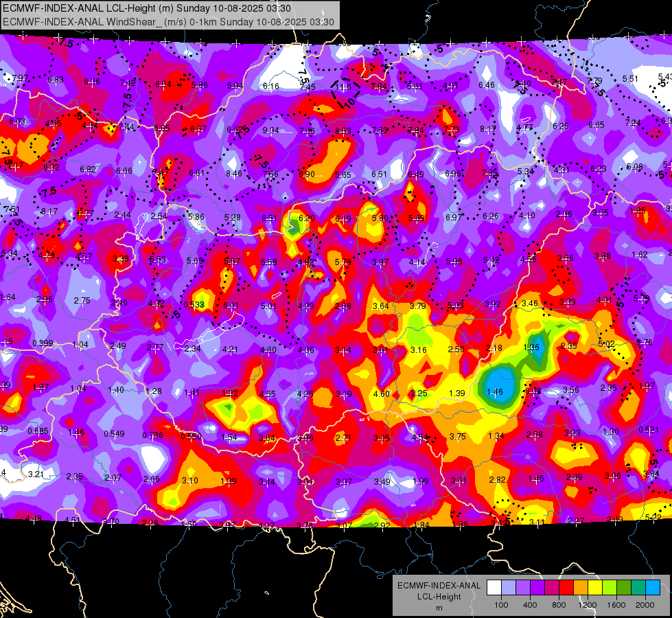Select the grid value '0.550'

tap(191, 436)
